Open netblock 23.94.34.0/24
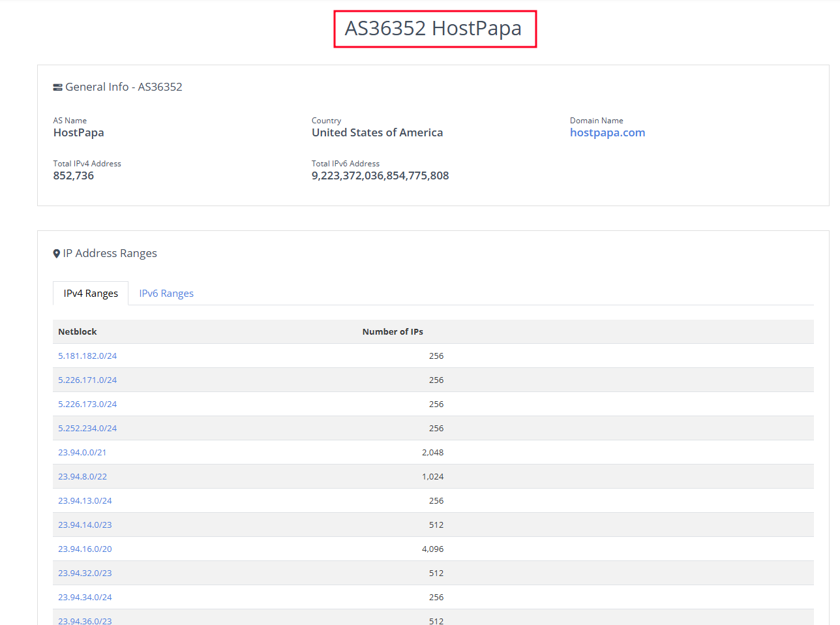Viewport: 840px width, 625px height. coord(85,598)
